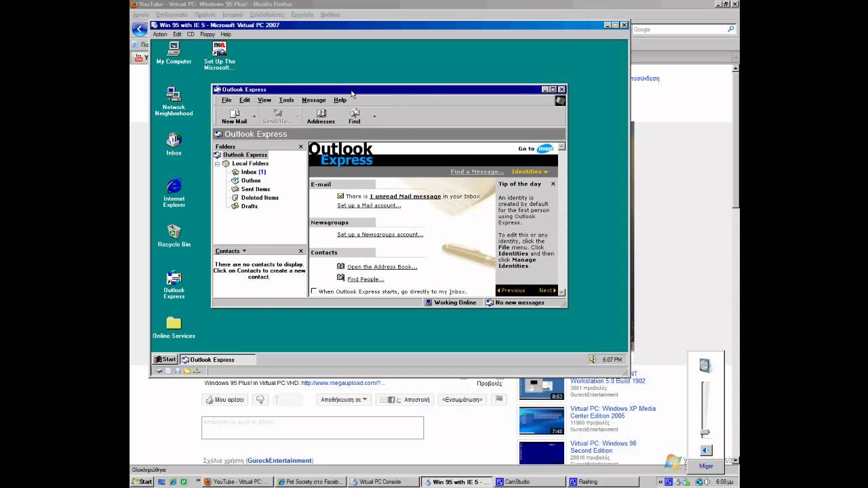Open Virtual PC CD menu
868x488 pixels.
[x=191, y=34]
